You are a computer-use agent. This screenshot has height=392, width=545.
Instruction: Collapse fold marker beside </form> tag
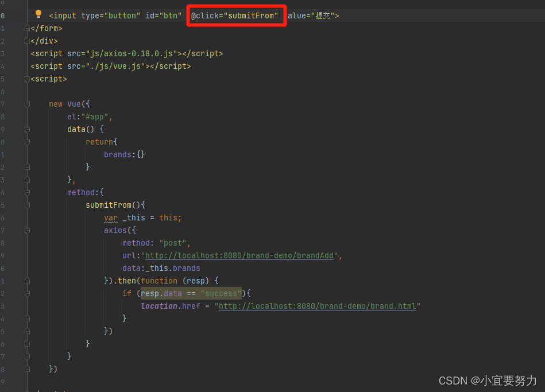(27, 28)
